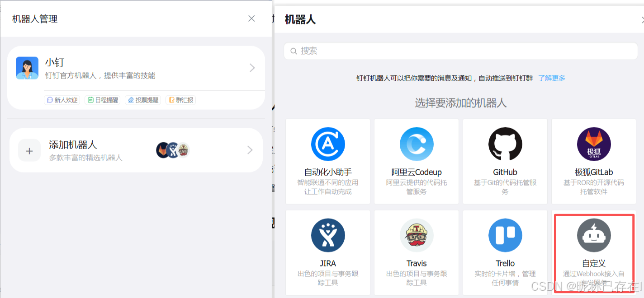Click the plus button beside 添加机器人
This screenshot has width=644, height=298.
[29, 150]
